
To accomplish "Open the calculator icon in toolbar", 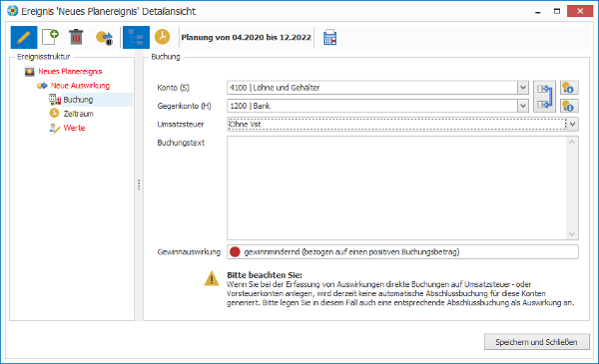I will click(x=330, y=37).
